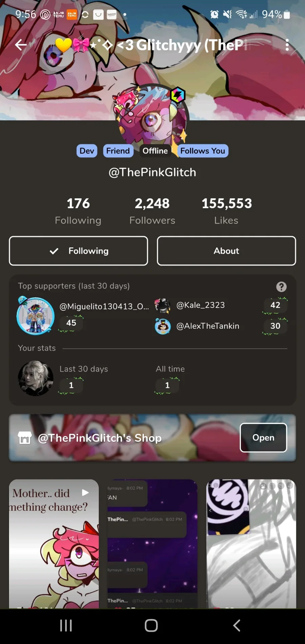The height and width of the screenshot is (644, 305).
Task: Tap the help question mark icon
Action: point(281,287)
